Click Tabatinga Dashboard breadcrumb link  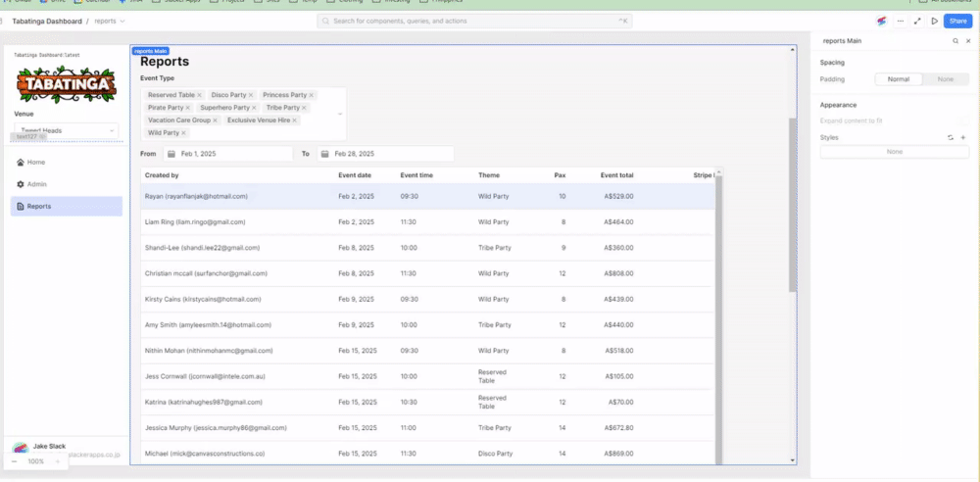point(47,22)
